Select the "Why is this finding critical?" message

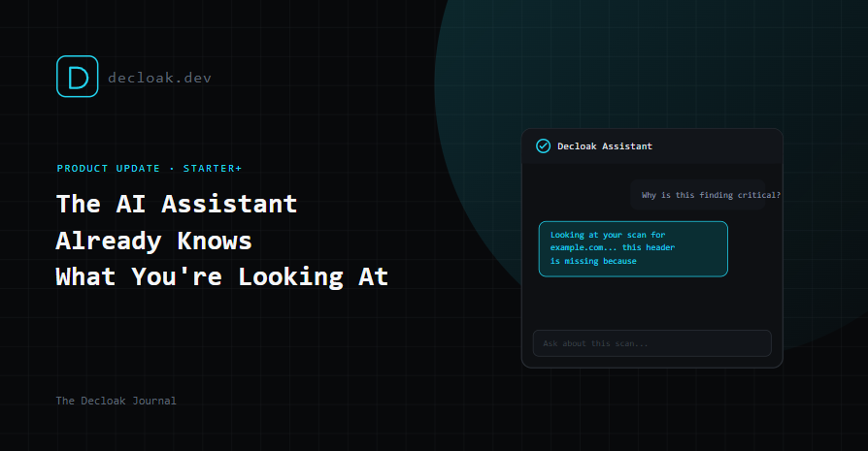tap(698, 195)
